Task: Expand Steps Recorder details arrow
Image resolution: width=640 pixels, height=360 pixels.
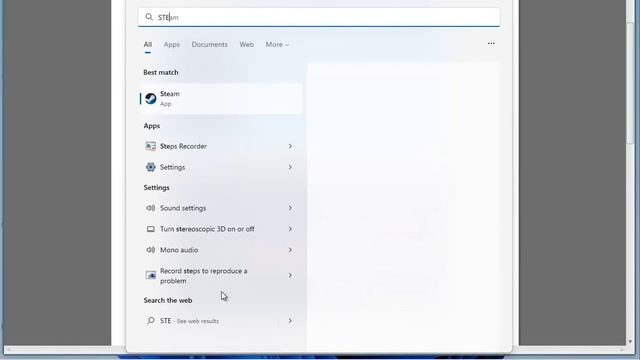Action: [290, 146]
